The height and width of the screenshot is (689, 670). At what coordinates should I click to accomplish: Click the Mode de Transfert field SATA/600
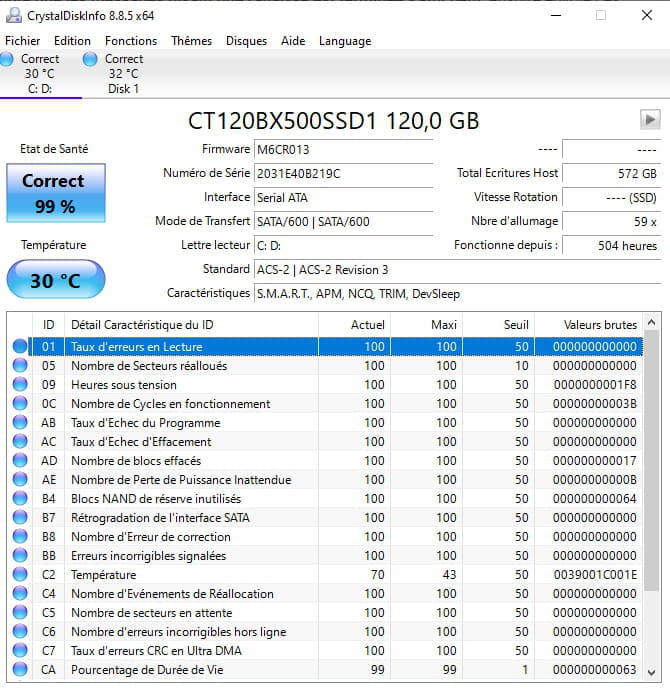coord(344,221)
